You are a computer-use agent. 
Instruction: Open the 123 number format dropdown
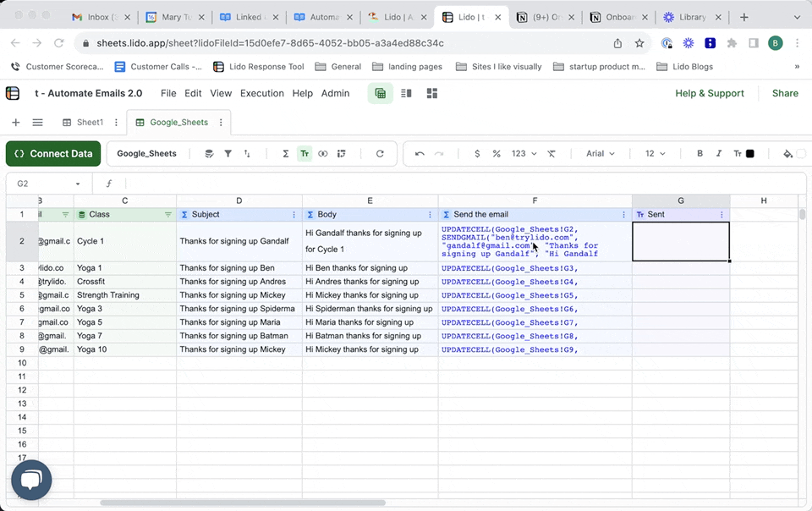pos(524,154)
